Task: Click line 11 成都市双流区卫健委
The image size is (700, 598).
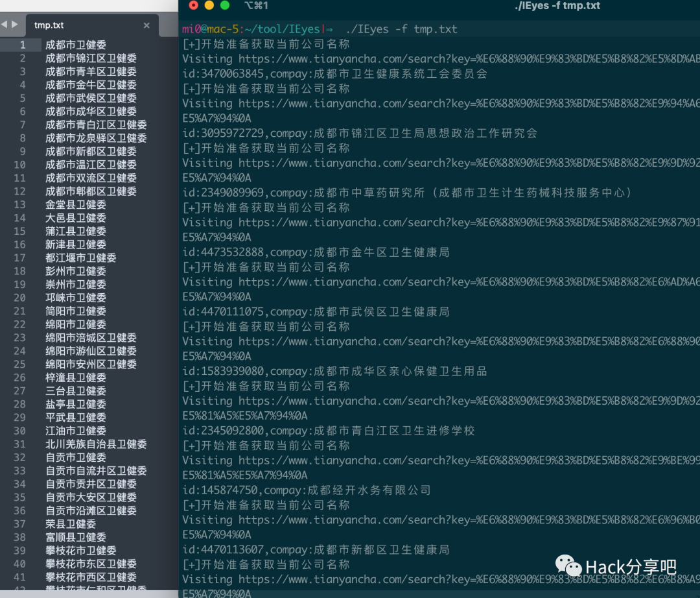Action: point(91,178)
